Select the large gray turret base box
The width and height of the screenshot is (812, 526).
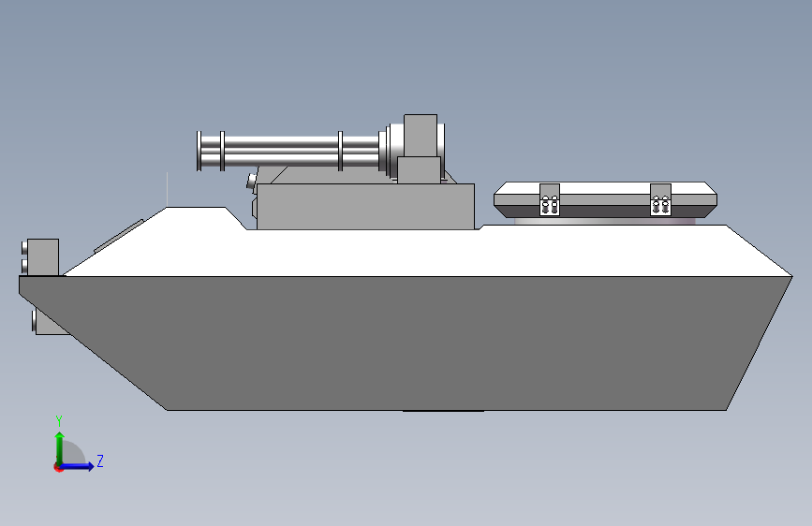pos(365,206)
